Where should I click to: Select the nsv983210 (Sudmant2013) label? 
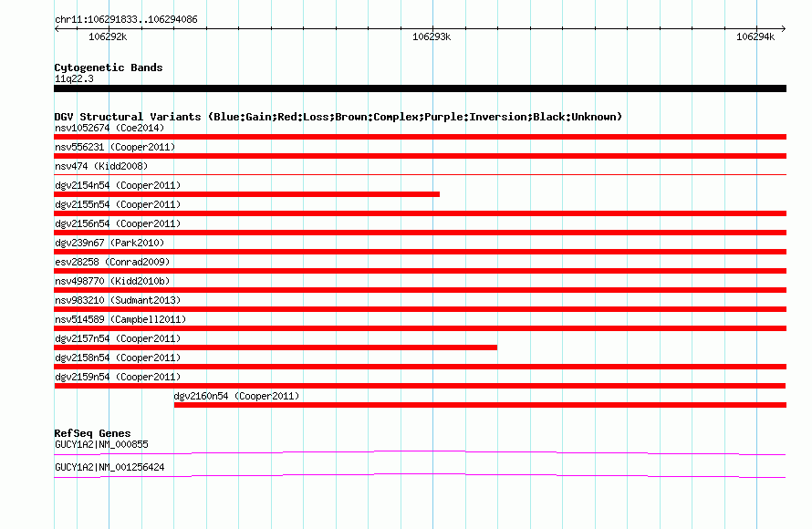click(x=118, y=300)
